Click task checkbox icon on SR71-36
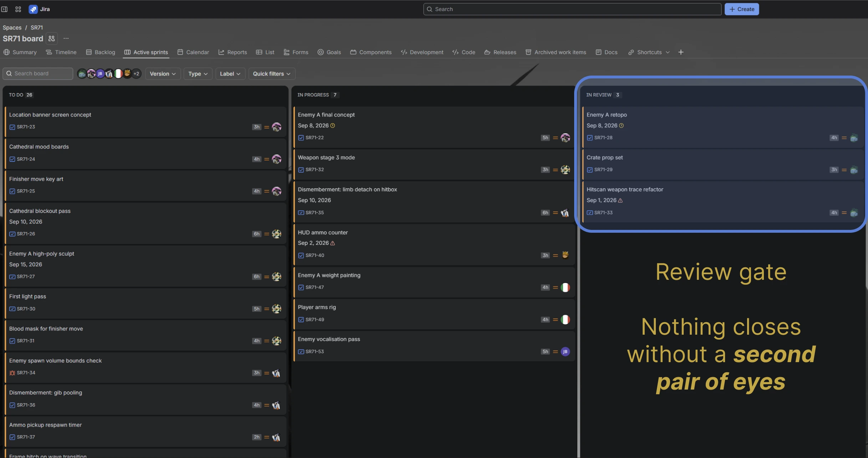This screenshot has height=458, width=868. (12, 405)
